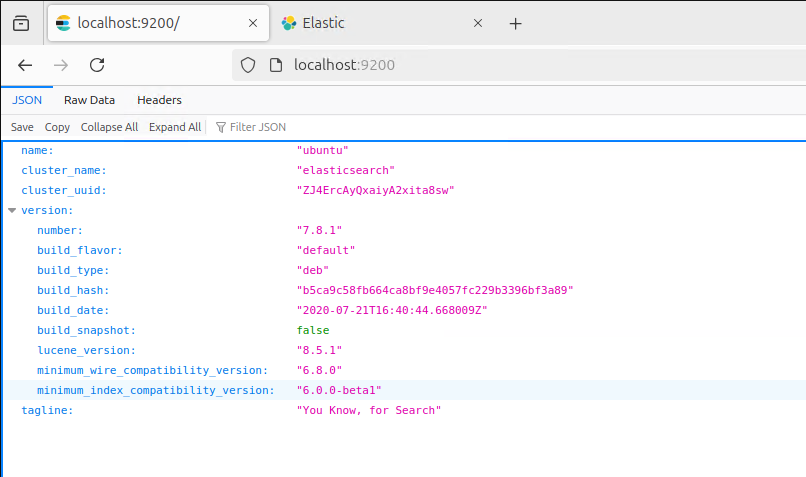
Task: Click the "2020-07-21T16:40:44.668009Z" value
Action: (392, 311)
